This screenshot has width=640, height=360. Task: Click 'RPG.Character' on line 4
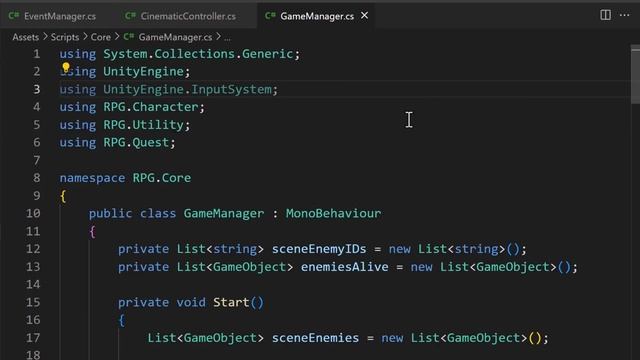(x=151, y=107)
